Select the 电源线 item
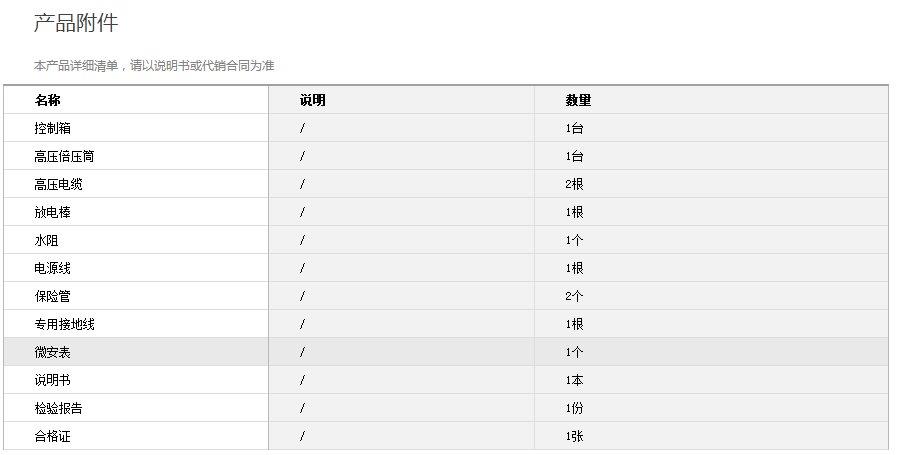The height and width of the screenshot is (455, 897). (52, 268)
